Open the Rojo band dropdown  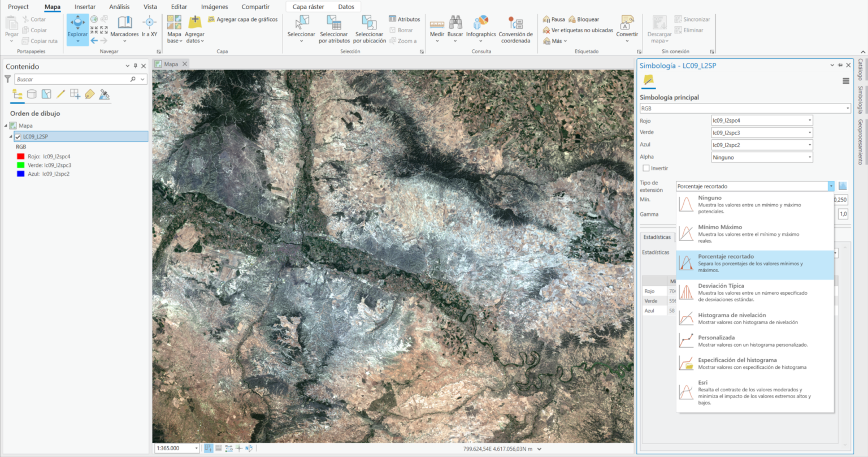point(809,120)
